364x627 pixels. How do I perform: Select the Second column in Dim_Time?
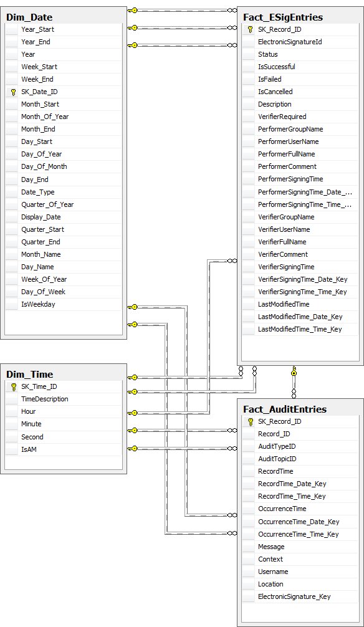[x=63, y=437]
